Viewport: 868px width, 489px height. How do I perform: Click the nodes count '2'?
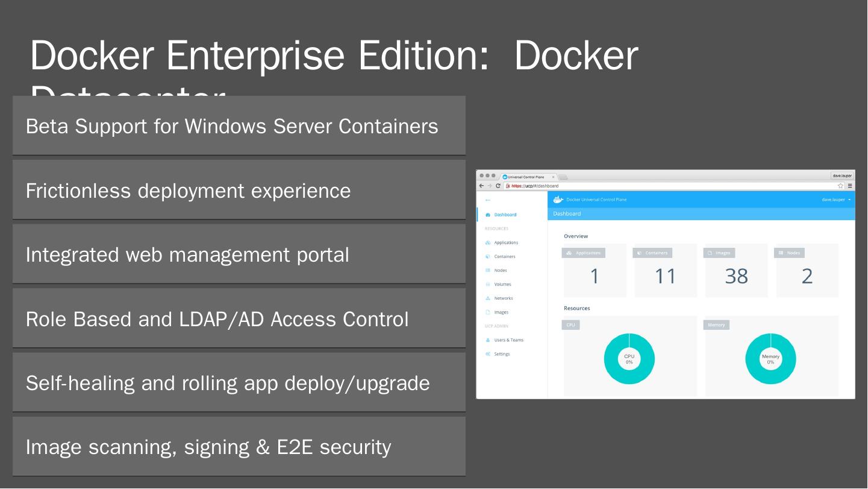(x=807, y=276)
